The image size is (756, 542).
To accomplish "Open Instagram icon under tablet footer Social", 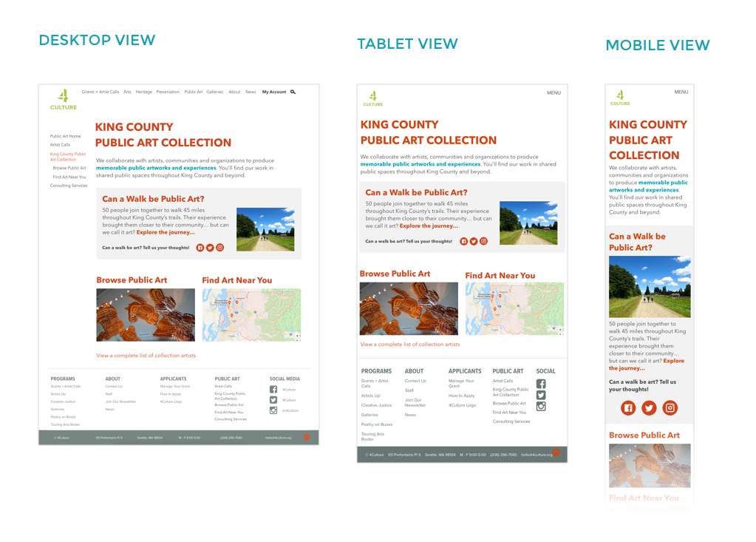I will tap(541, 406).
